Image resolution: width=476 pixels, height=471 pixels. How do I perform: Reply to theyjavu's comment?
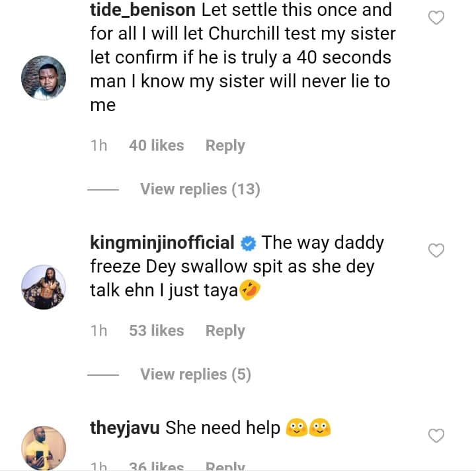pos(225,466)
